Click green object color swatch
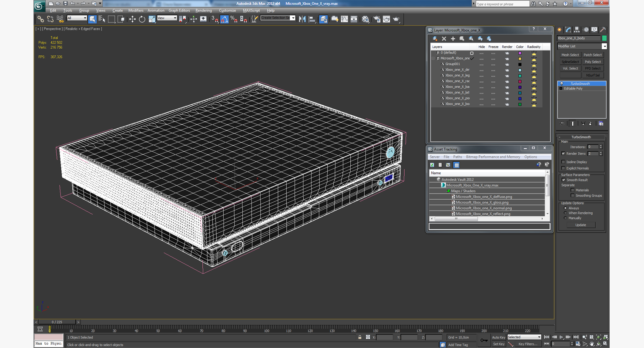 (604, 38)
